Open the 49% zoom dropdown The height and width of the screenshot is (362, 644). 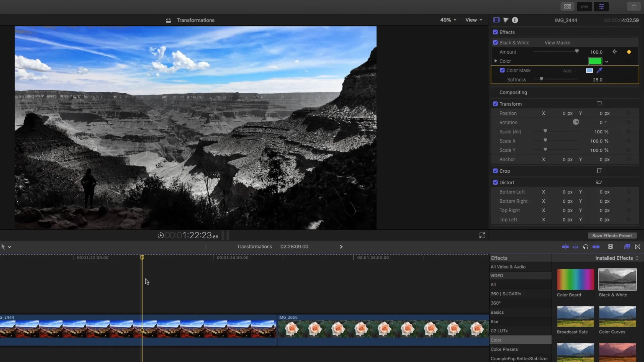[x=448, y=20]
